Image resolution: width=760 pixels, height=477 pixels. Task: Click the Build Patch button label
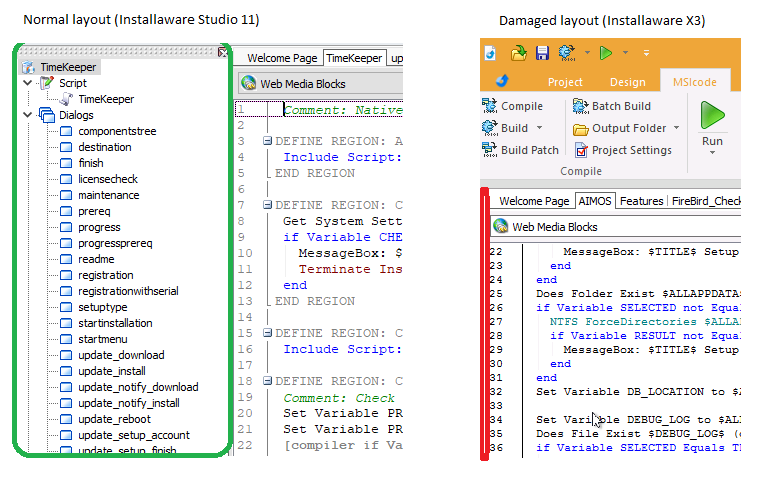pos(530,150)
